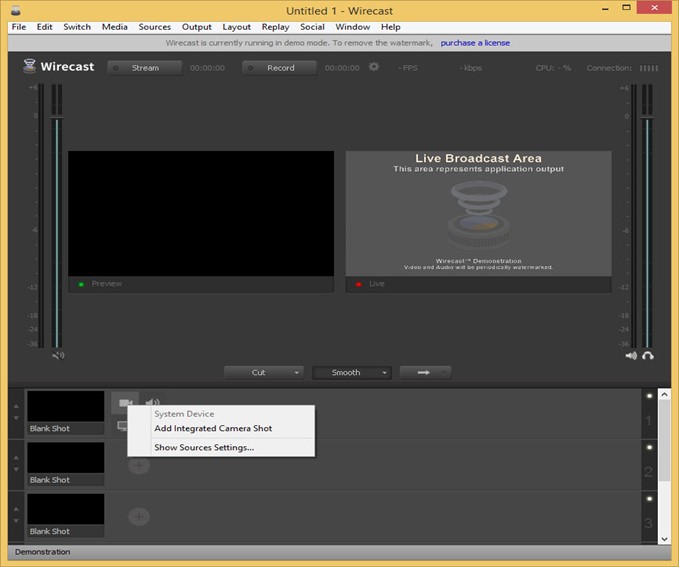
Task: Move layer 1 up with arrow
Action: pyautogui.click(x=16, y=406)
